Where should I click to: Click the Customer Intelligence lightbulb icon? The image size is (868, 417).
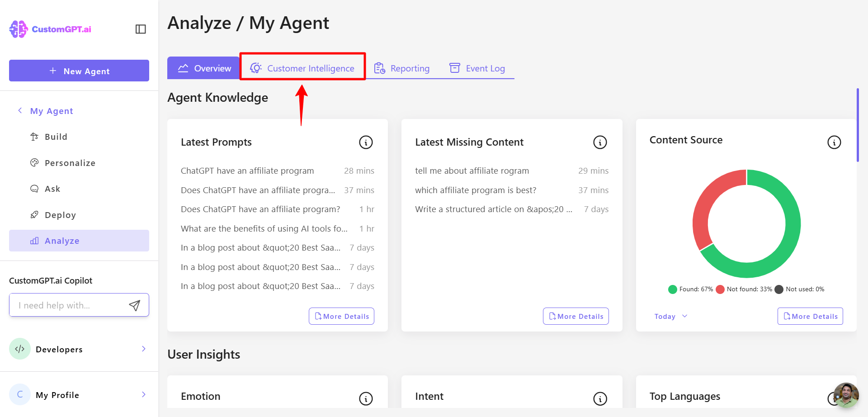[x=256, y=68]
